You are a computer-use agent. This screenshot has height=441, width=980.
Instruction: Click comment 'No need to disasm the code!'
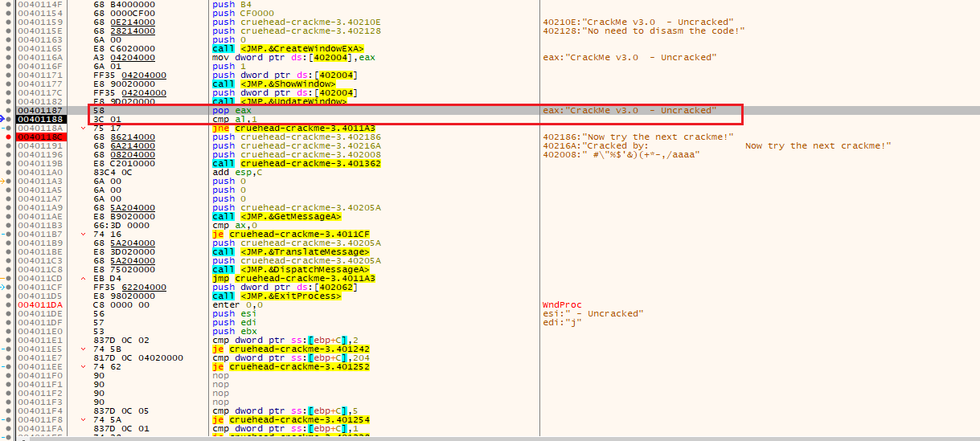(643, 31)
